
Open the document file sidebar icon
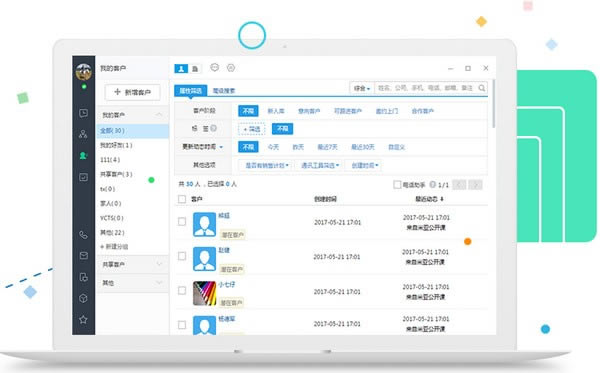pos(83,277)
